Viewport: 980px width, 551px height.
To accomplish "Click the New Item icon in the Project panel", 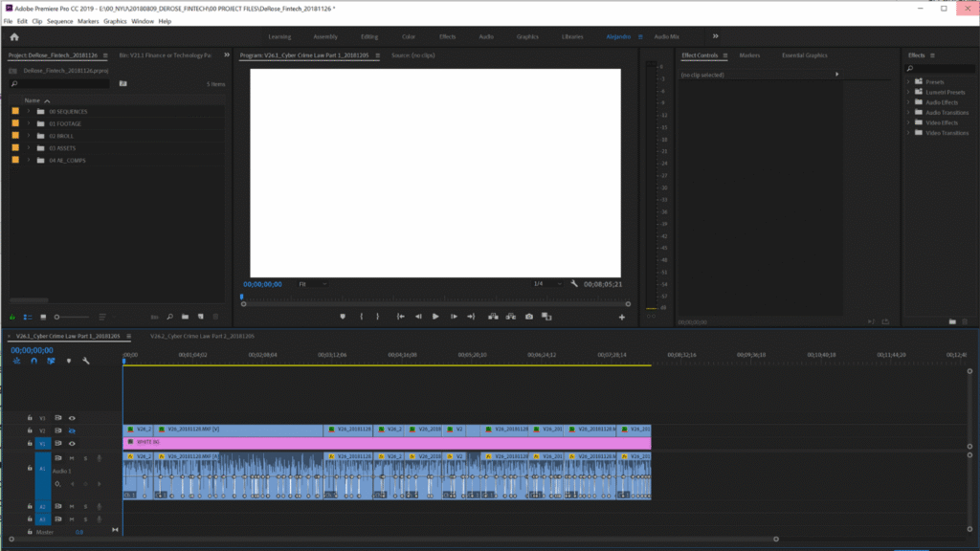I will coord(201,317).
